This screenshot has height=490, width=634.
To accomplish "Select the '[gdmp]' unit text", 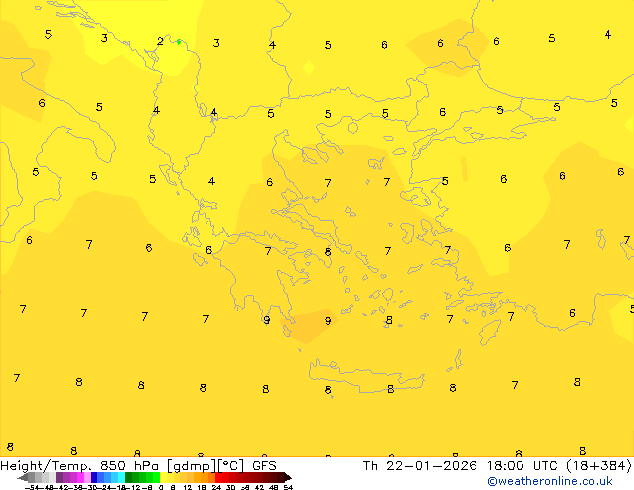I will point(191,466).
